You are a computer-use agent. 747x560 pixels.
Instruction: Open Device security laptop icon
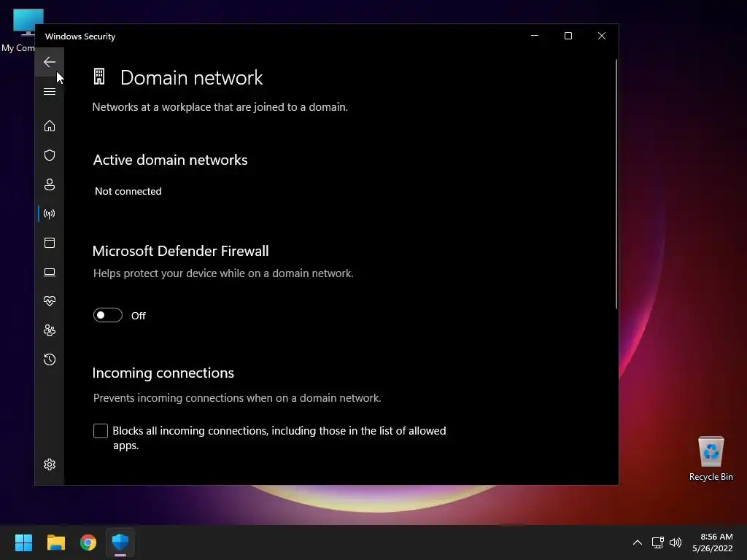pos(50,272)
